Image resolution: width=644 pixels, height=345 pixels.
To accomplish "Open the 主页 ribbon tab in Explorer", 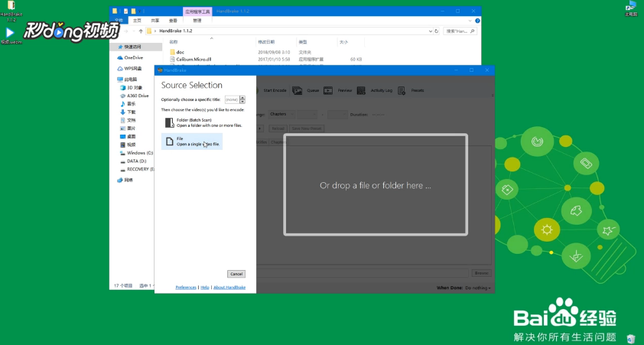I will (x=137, y=20).
